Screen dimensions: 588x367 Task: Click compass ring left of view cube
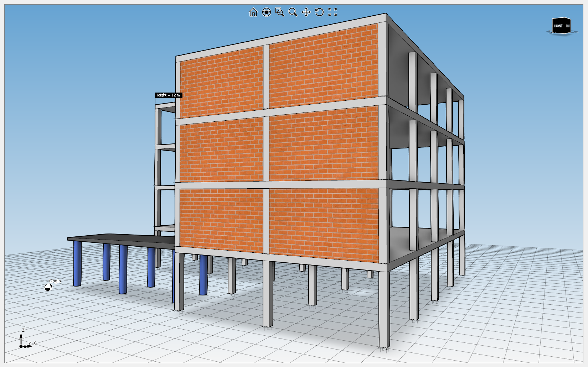pos(549,32)
